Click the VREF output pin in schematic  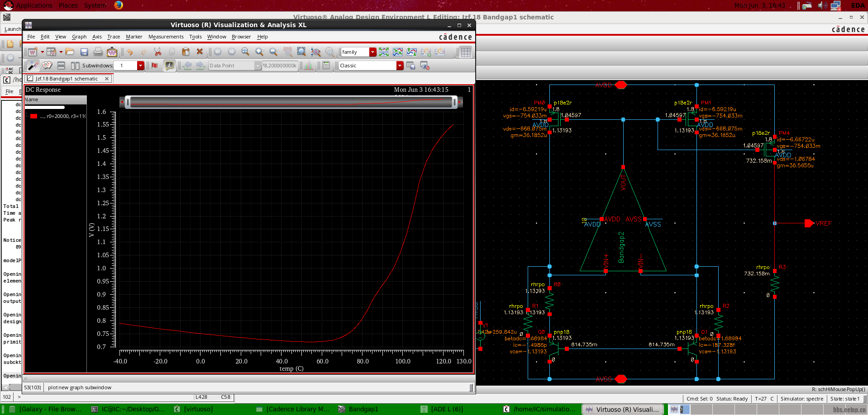tap(810, 223)
